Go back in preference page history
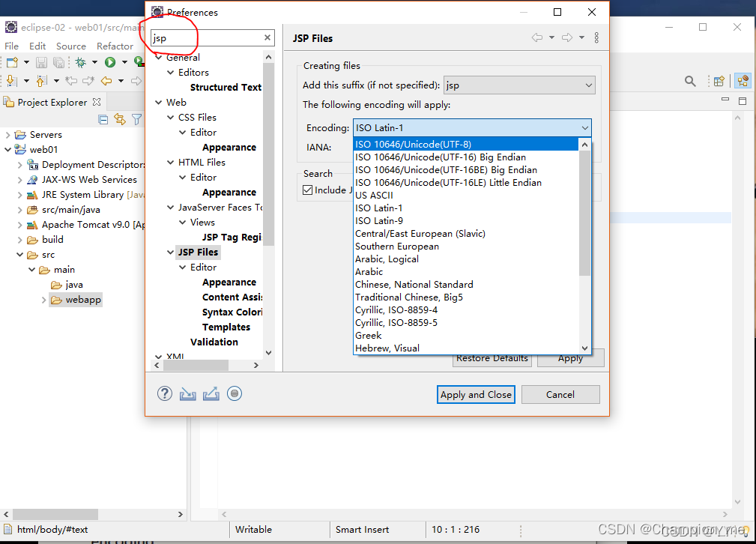Image resolution: width=756 pixels, height=544 pixels. [x=537, y=37]
